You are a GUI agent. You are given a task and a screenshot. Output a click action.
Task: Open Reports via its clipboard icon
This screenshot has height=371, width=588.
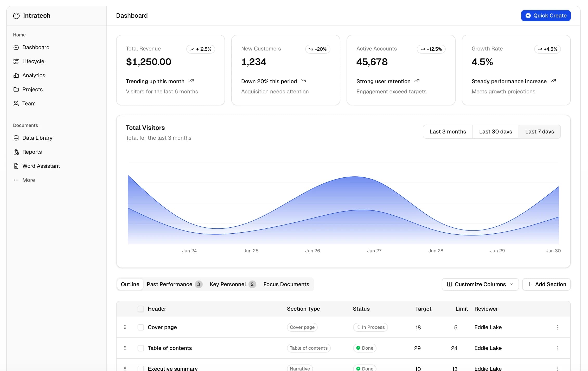[x=16, y=152]
